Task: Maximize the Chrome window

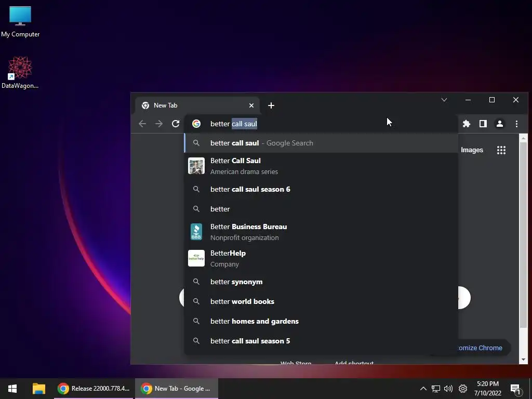Action: 492,100
